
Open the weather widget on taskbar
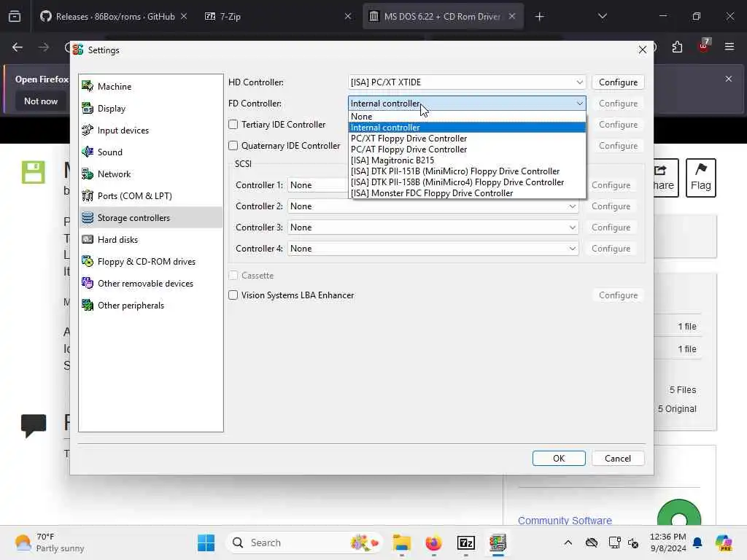click(49, 542)
